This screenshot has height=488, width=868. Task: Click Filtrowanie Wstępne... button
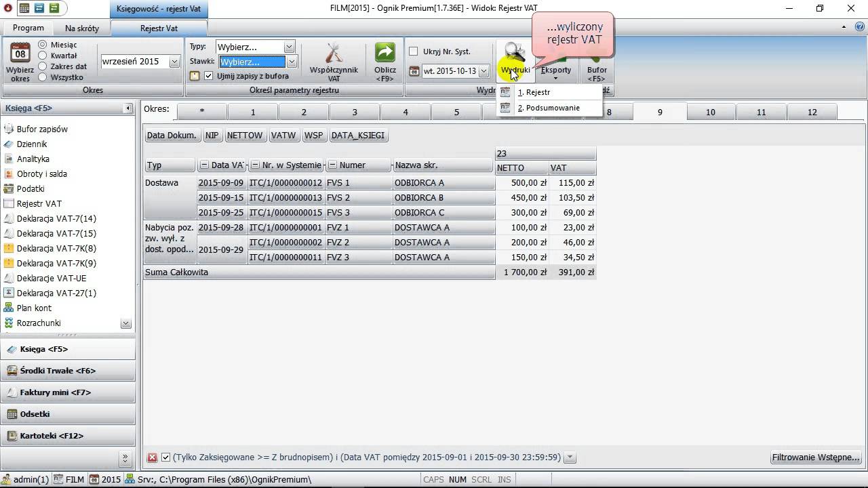(816, 457)
